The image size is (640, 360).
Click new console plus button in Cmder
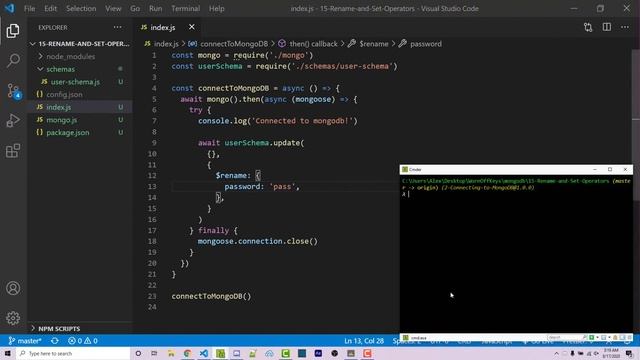[x=591, y=338]
